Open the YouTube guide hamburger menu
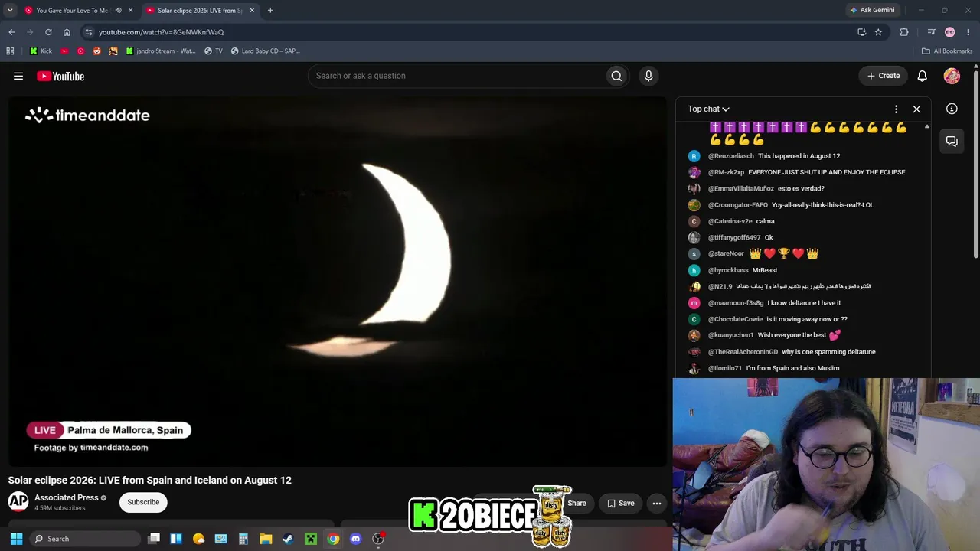This screenshot has width=980, height=551. click(x=18, y=76)
